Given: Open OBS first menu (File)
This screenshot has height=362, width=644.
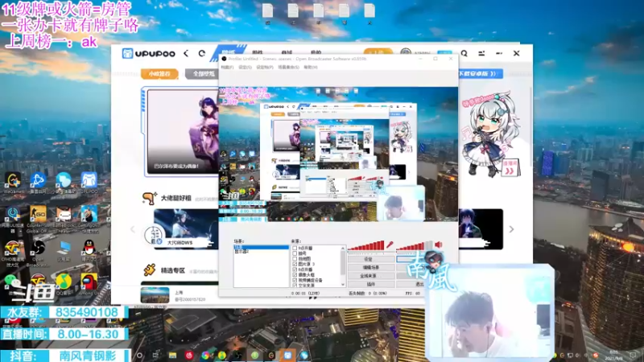Looking at the screenshot, I should coord(227,68).
